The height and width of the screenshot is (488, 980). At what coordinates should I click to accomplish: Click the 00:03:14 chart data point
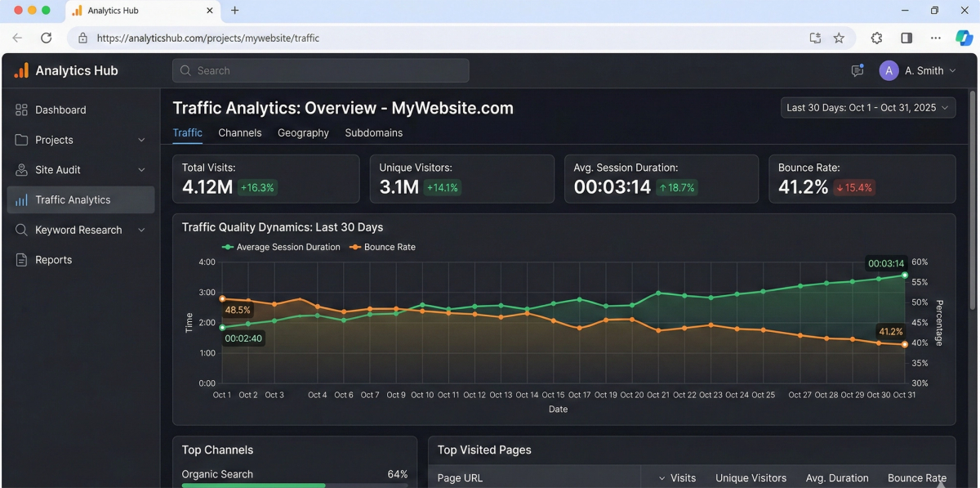click(x=905, y=275)
